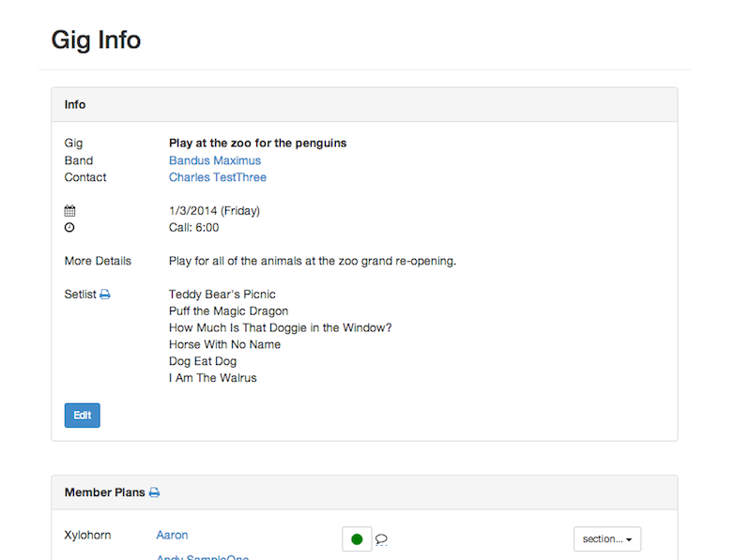
Task: Open contact Charles TestThree's profile
Action: coord(218,177)
